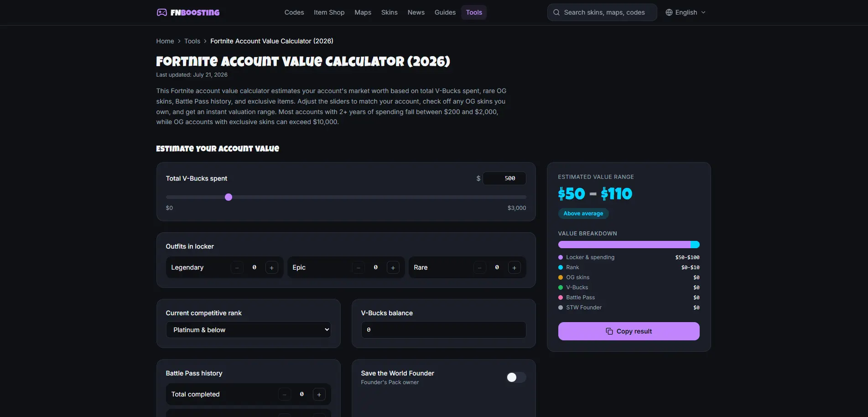Click the current page breadcrumb title
The image size is (868, 417).
272,41
